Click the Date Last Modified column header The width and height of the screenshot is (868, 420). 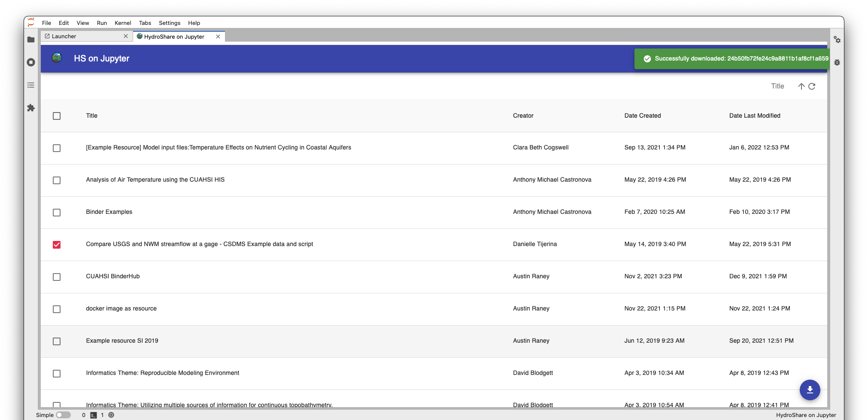pos(754,116)
